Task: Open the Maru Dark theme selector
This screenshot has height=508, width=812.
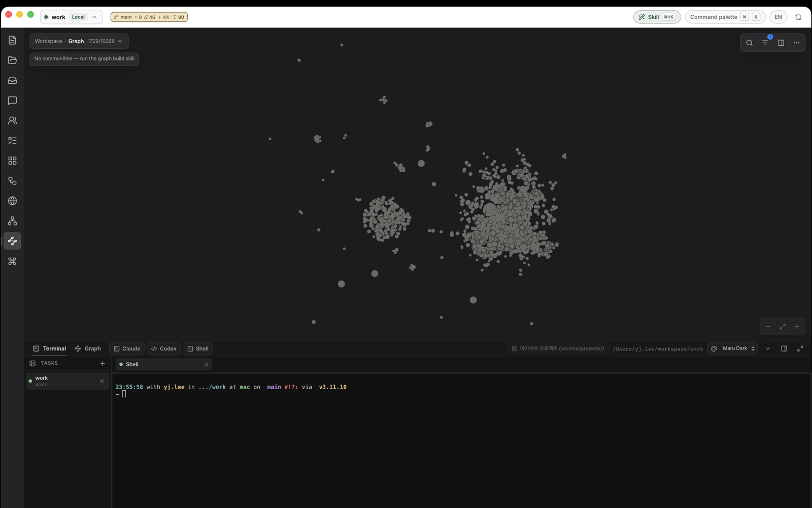Action: [733, 348]
